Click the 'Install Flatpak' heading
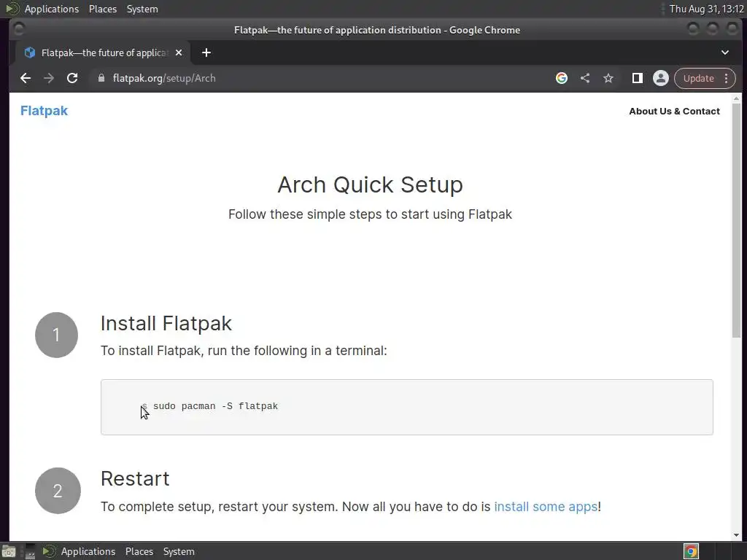This screenshot has width=747, height=560. [x=166, y=323]
